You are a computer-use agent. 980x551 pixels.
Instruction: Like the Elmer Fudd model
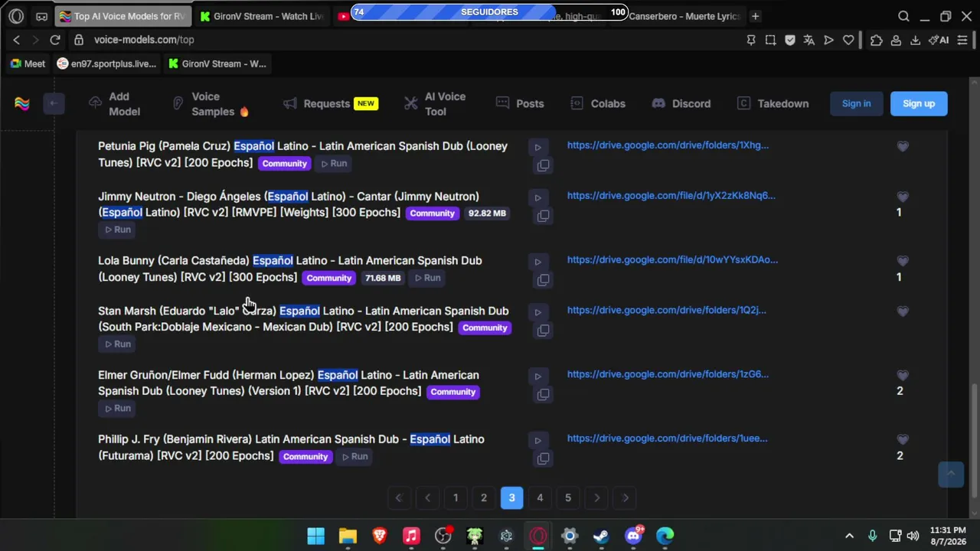(903, 376)
